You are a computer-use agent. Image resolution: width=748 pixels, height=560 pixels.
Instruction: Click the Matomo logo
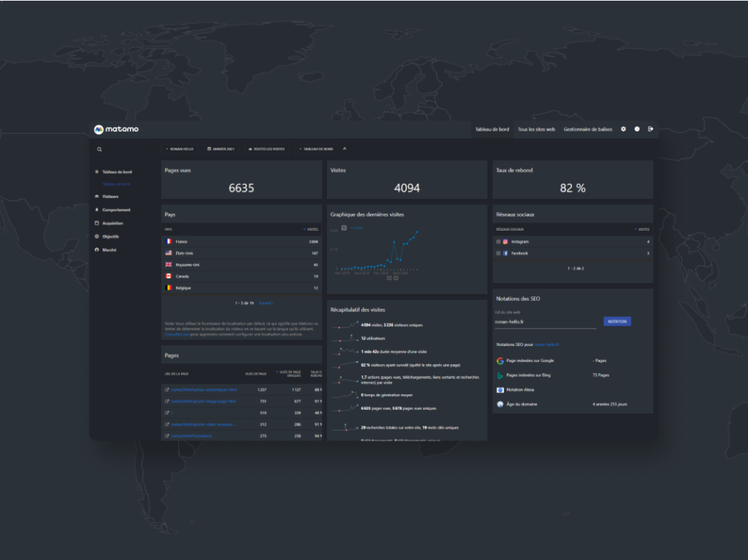click(116, 129)
